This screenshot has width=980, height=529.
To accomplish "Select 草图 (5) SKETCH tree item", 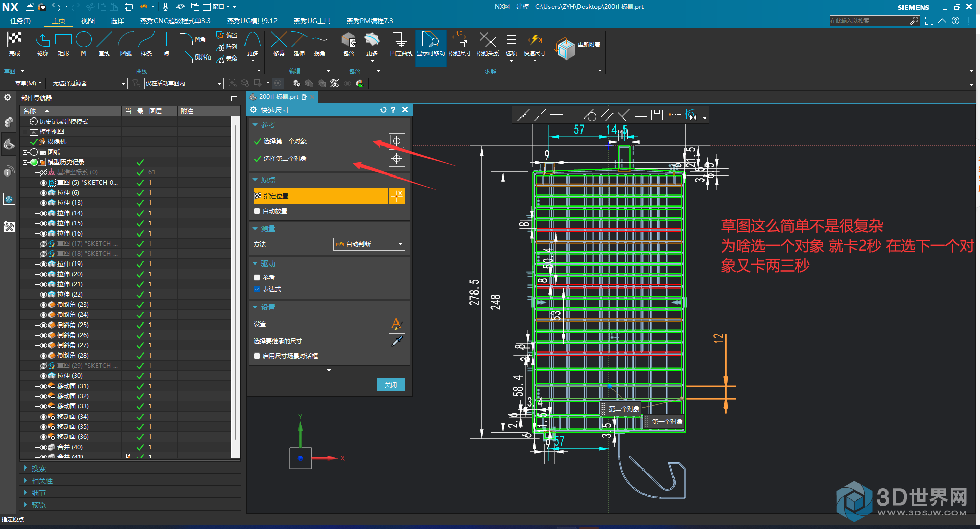I will tap(87, 183).
